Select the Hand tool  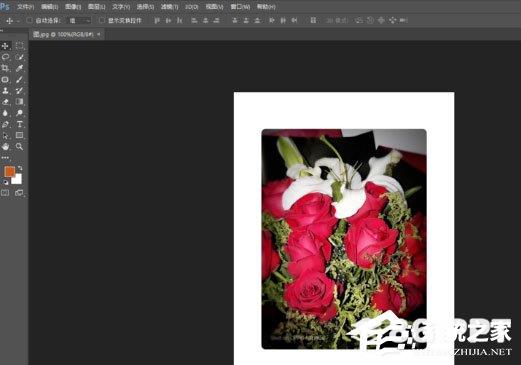tap(5, 147)
